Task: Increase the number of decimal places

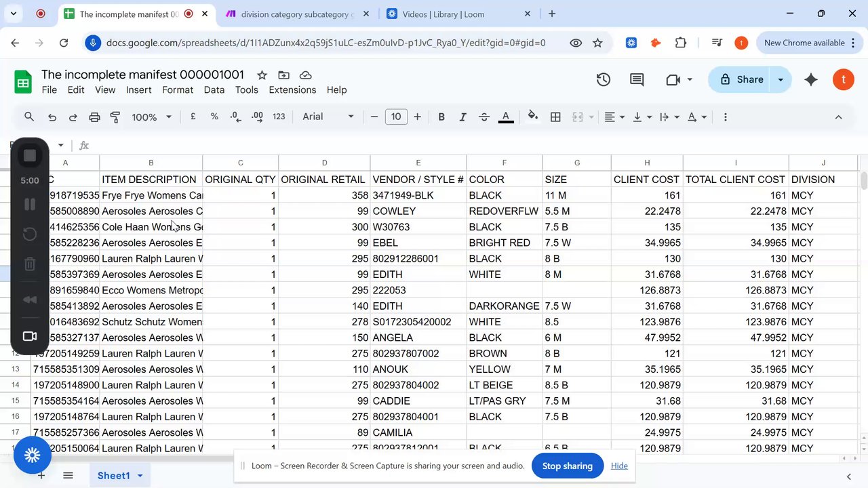Action: [x=257, y=117]
